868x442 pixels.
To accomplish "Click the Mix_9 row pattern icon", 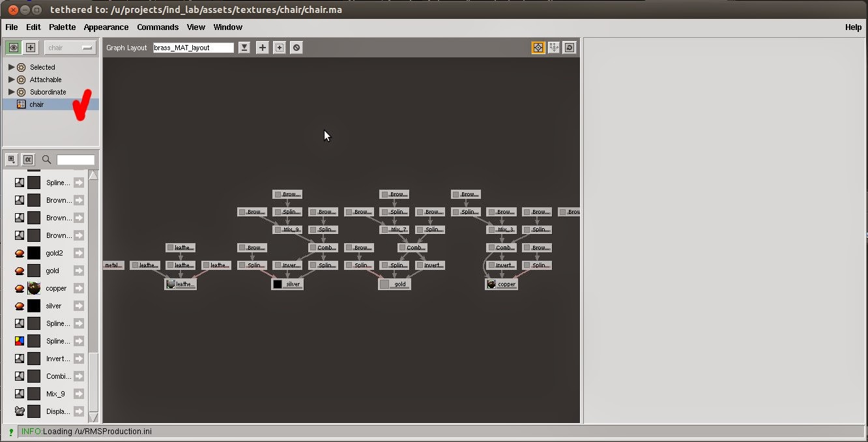I will 20,394.
